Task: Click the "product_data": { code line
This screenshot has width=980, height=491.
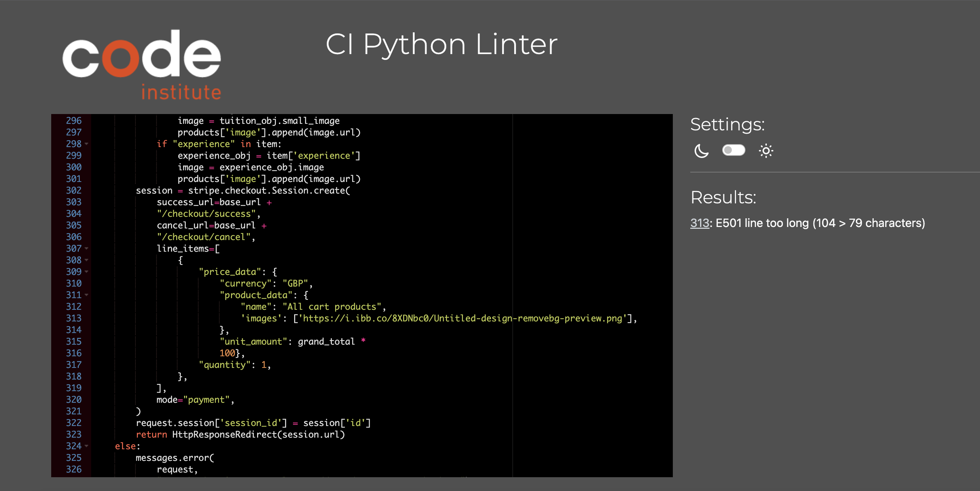Action: 264,295
